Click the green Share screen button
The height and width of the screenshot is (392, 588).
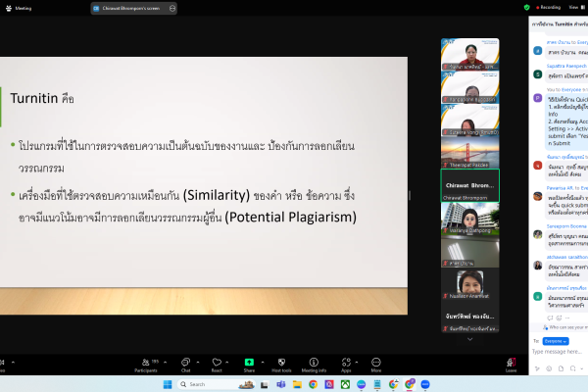coord(249,365)
